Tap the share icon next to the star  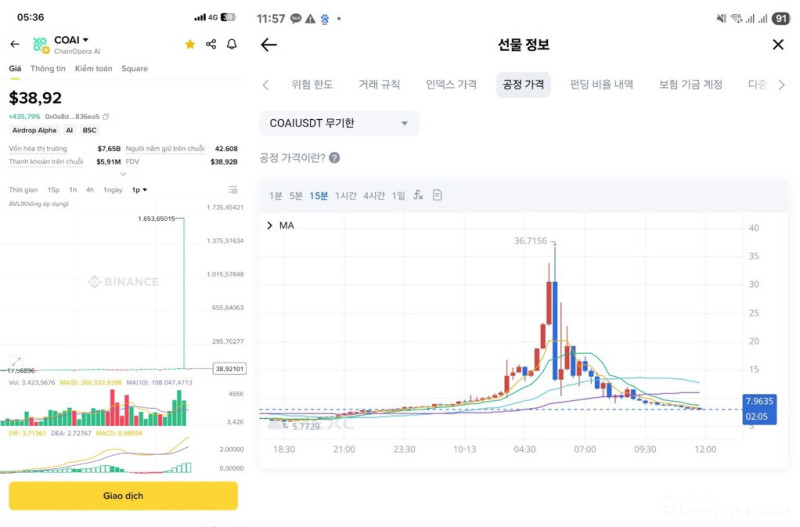211,44
